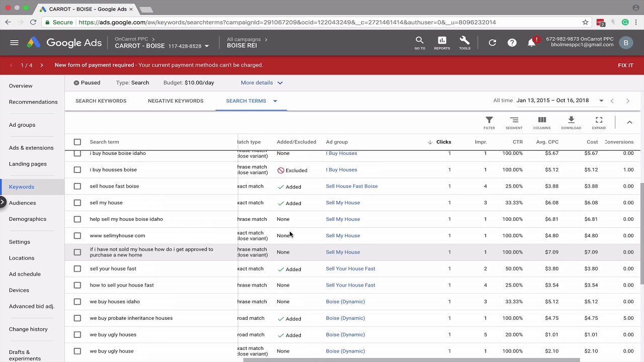Image resolution: width=644 pixels, height=362 pixels.
Task: Open Landing pages in the sidebar
Action: 28,164
